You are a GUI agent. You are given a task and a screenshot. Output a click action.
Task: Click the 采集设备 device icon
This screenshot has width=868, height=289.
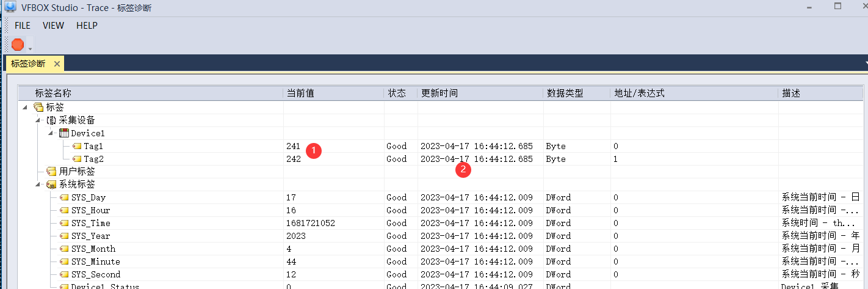51,120
